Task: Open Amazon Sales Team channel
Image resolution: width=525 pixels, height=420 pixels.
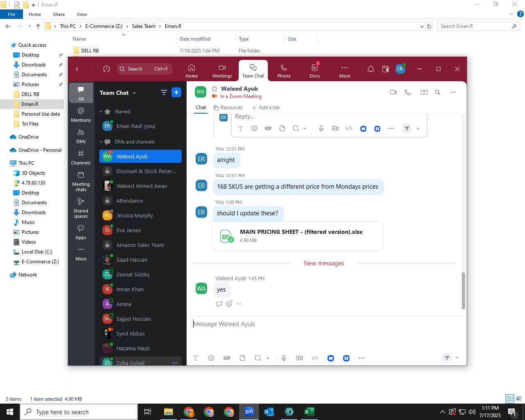Action: [x=140, y=245]
